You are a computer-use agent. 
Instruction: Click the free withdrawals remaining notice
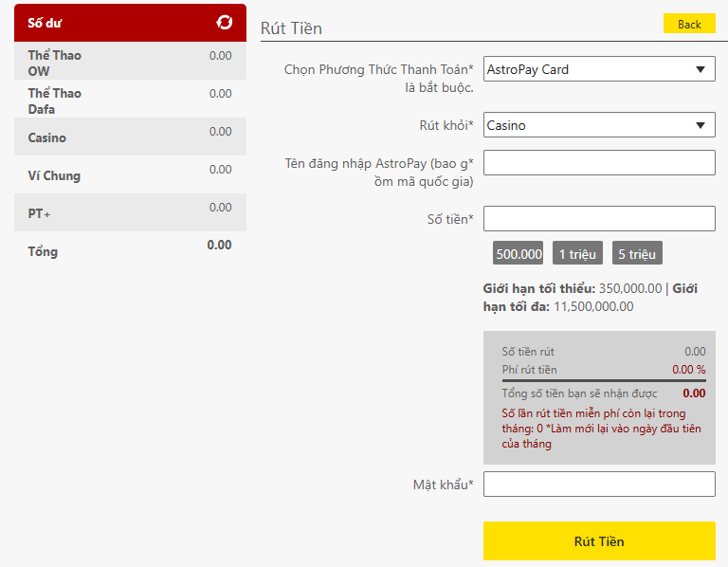[x=601, y=429]
